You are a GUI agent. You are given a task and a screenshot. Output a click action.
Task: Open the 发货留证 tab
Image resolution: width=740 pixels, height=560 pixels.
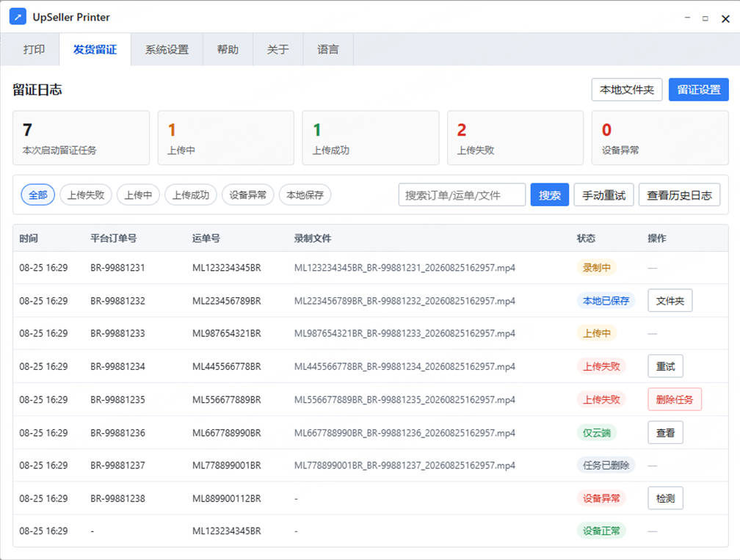pyautogui.click(x=95, y=49)
